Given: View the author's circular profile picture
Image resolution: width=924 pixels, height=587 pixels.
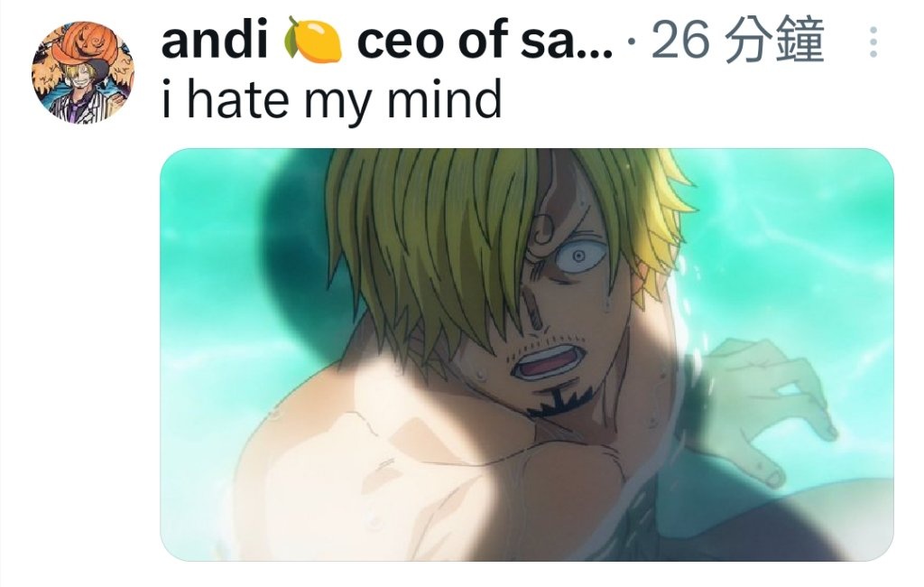Looking at the screenshot, I should click(x=83, y=72).
